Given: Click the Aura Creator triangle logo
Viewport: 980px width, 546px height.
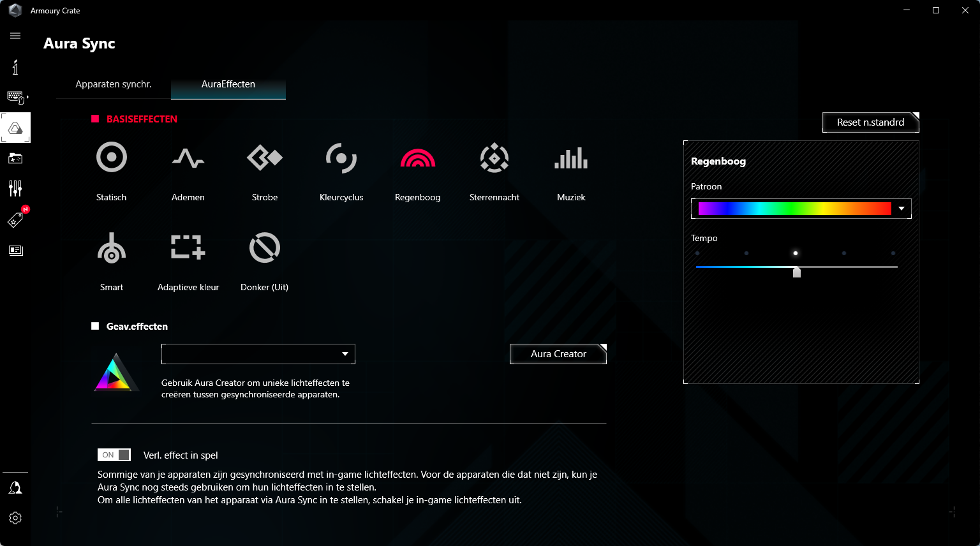Looking at the screenshot, I should click(x=116, y=372).
